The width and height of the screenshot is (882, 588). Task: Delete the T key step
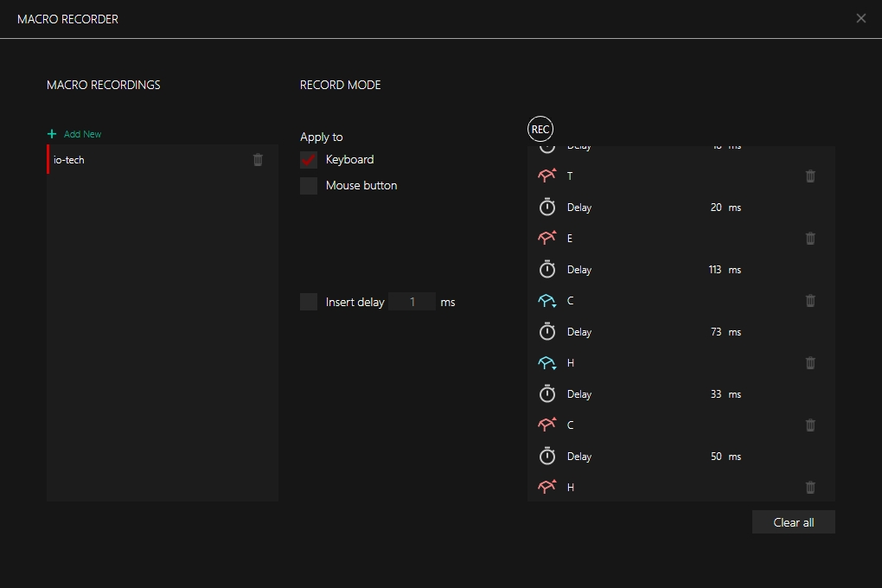tap(810, 176)
